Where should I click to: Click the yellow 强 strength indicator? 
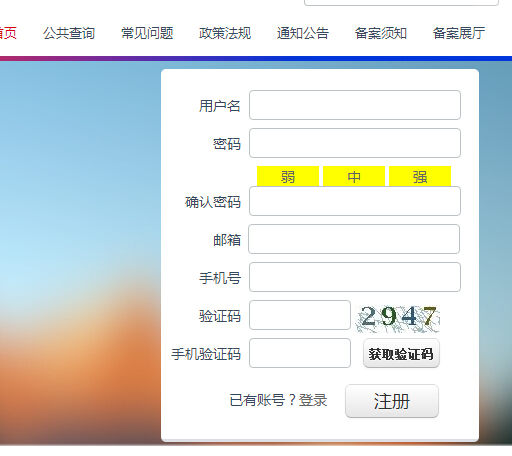pyautogui.click(x=420, y=176)
